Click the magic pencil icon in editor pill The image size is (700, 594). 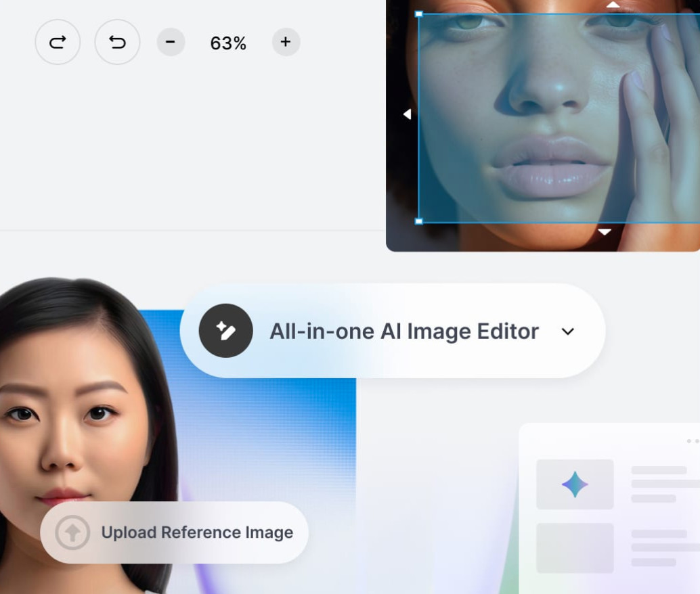tap(225, 331)
